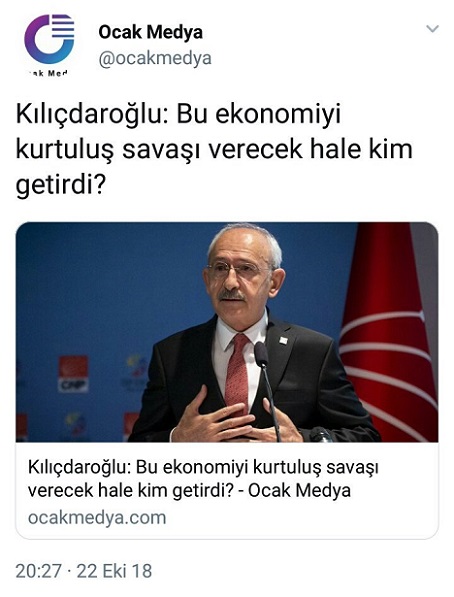The height and width of the screenshot is (597, 454).
Task: Click the 20:27 tweet time
Action: coord(38,571)
